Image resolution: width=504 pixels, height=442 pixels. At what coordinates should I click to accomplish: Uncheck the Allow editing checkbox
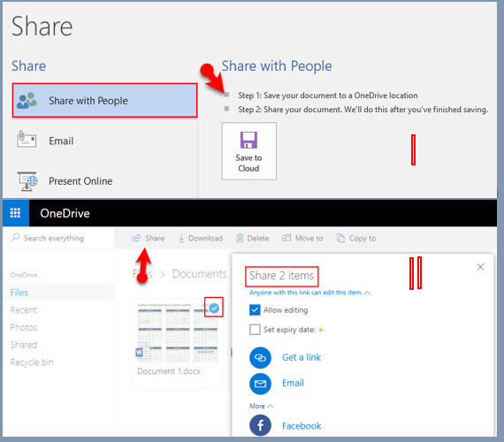click(255, 310)
